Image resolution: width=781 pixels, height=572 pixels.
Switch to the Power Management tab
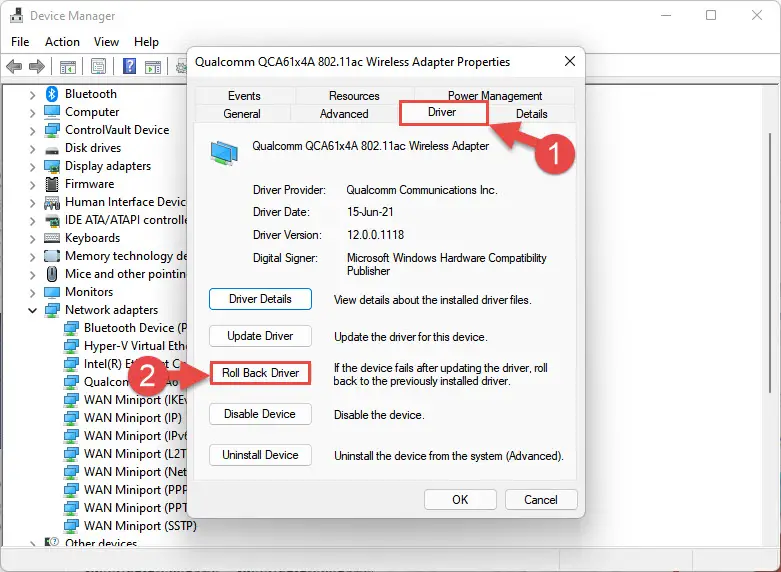495,96
